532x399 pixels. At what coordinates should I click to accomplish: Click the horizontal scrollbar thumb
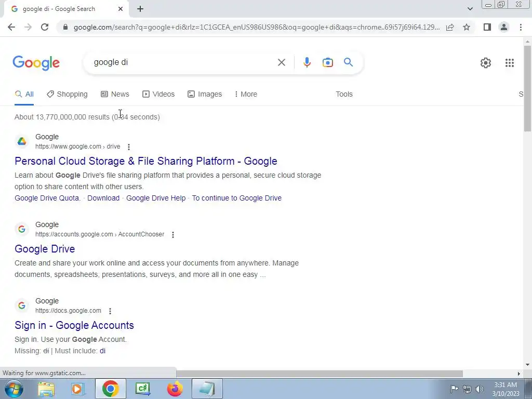(x=320, y=374)
